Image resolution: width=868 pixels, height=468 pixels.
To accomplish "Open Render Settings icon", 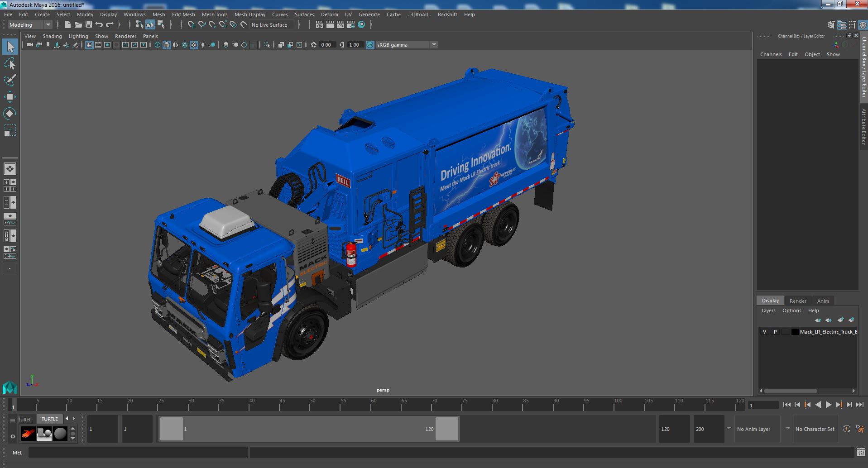I will 351,25.
